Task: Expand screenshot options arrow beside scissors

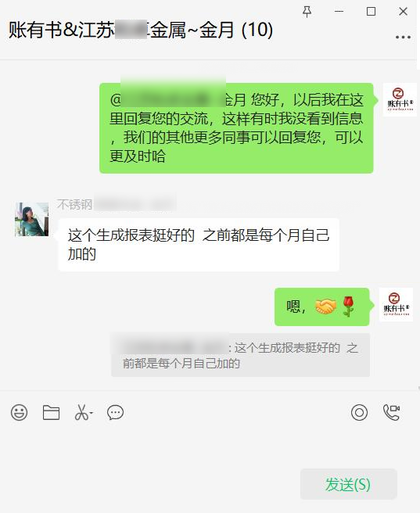Action: (x=92, y=413)
